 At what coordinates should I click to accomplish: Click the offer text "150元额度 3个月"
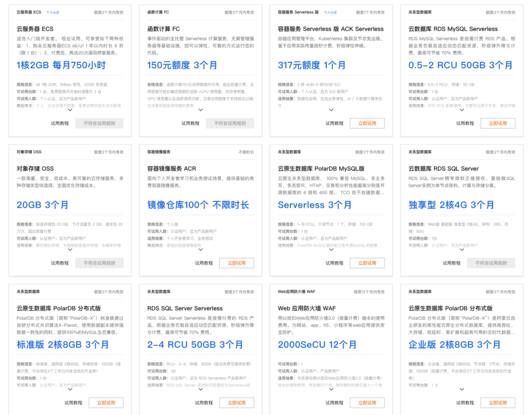click(x=182, y=65)
